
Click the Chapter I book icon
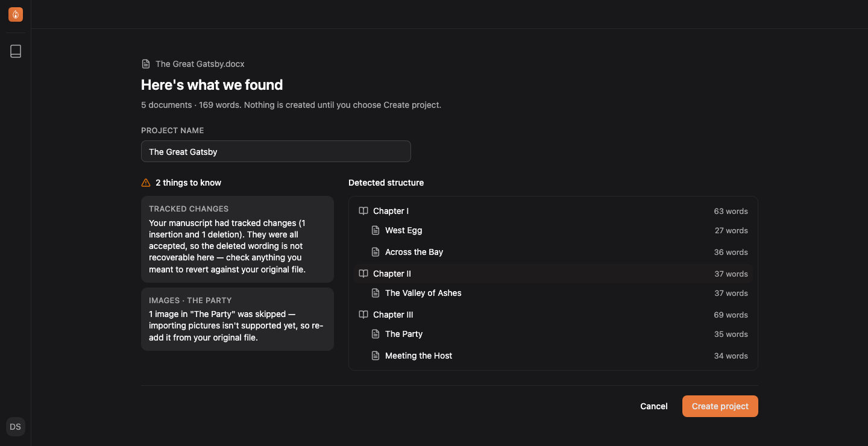(363, 211)
